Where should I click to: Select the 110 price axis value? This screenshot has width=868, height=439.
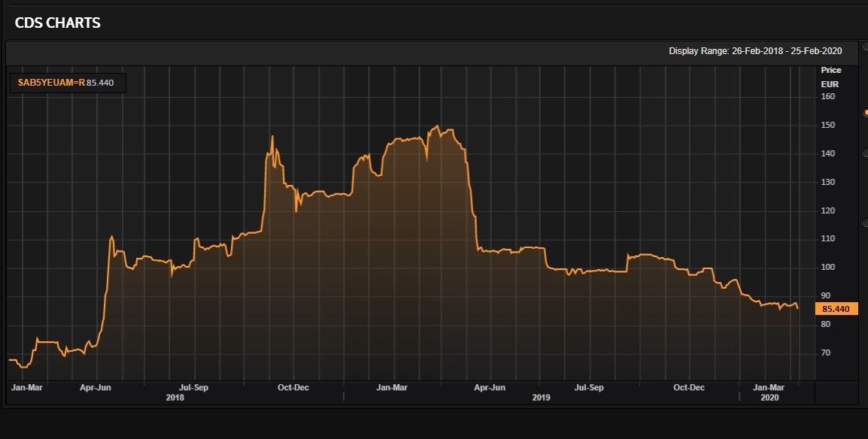click(x=828, y=239)
